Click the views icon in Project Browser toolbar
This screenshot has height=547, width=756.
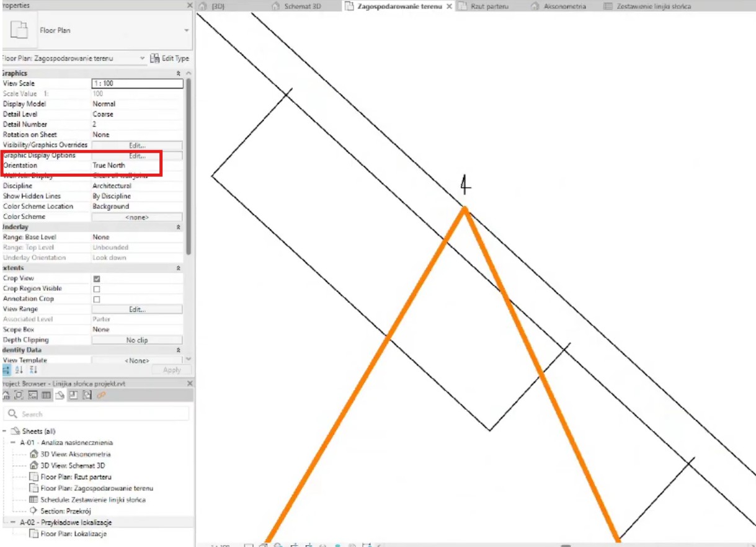pyautogui.click(x=19, y=395)
